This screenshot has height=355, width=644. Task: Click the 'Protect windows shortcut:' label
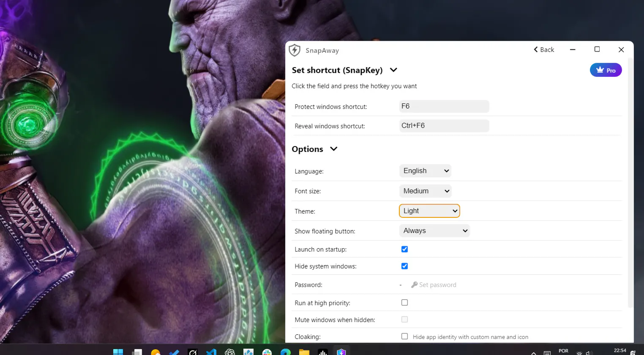pyautogui.click(x=331, y=107)
